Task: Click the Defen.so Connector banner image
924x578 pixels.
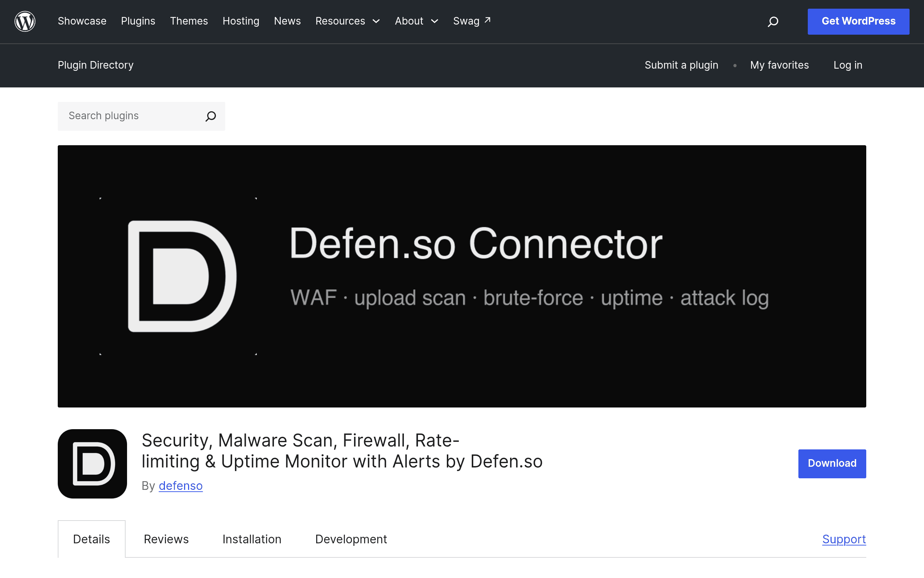Action: pos(462,276)
